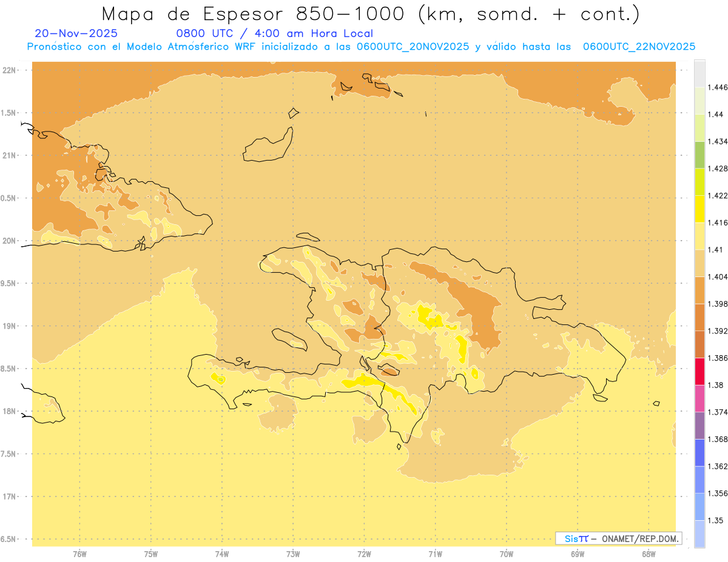Click the '19N' latitude label

coord(8,326)
